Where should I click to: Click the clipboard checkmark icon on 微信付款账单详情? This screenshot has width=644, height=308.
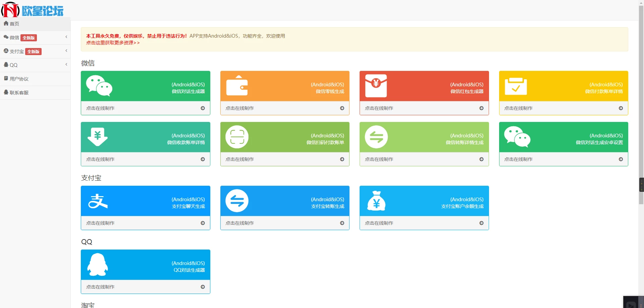[x=516, y=86]
